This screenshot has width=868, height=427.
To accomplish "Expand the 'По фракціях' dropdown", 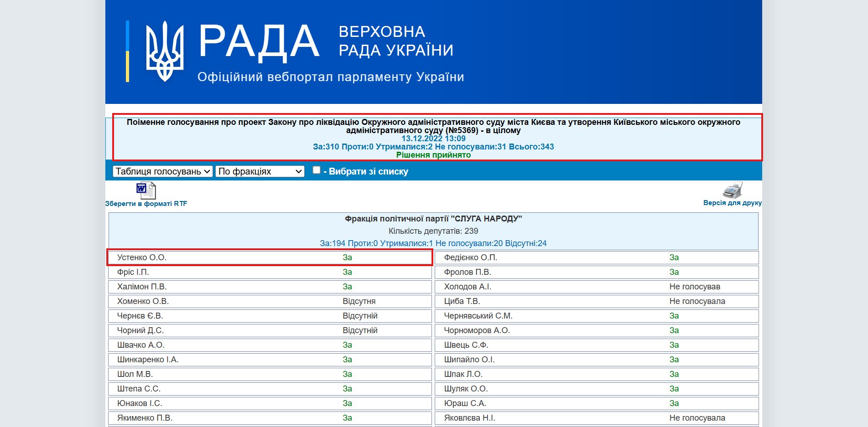I will [x=260, y=171].
